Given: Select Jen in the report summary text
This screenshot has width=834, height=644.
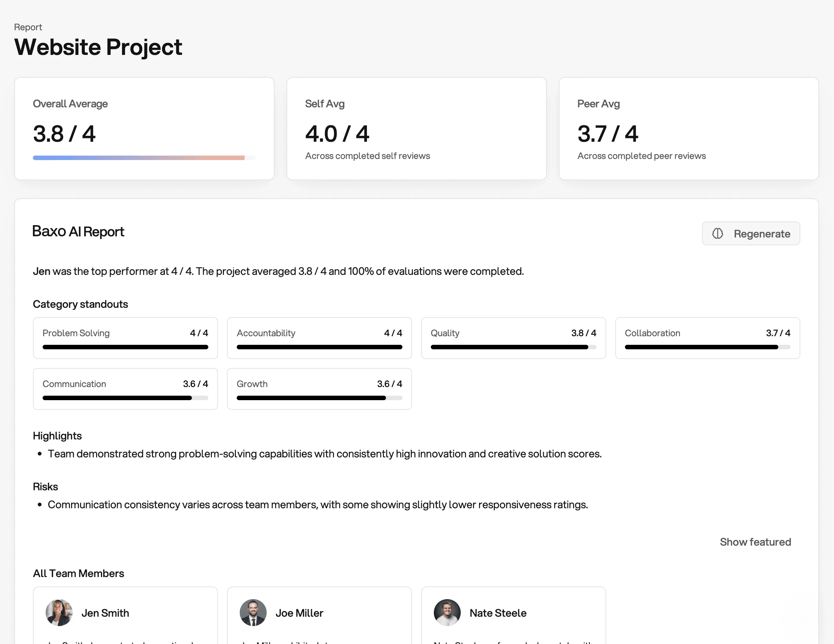Looking at the screenshot, I should tap(41, 271).
